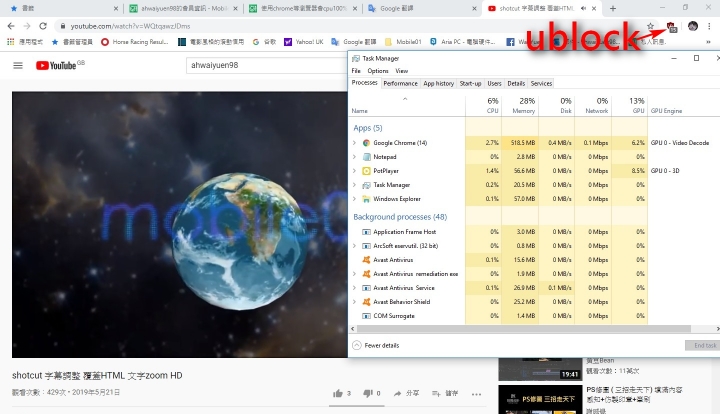
Task: Expand the Windows Explorer process row
Action: (354, 199)
